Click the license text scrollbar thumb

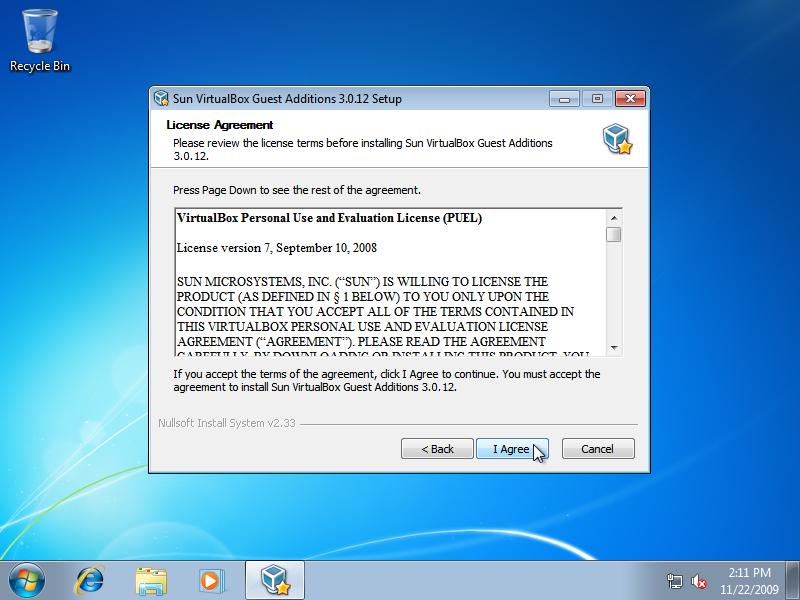tap(614, 234)
